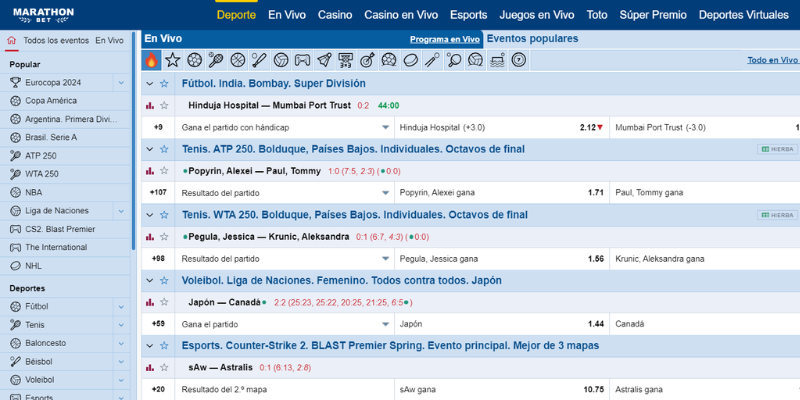Click the home icon in sidebar
The width and height of the screenshot is (800, 400).
point(12,40)
